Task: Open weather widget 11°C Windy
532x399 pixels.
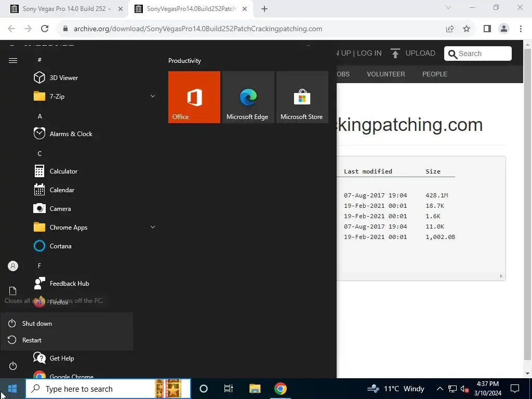Action: coord(395,389)
